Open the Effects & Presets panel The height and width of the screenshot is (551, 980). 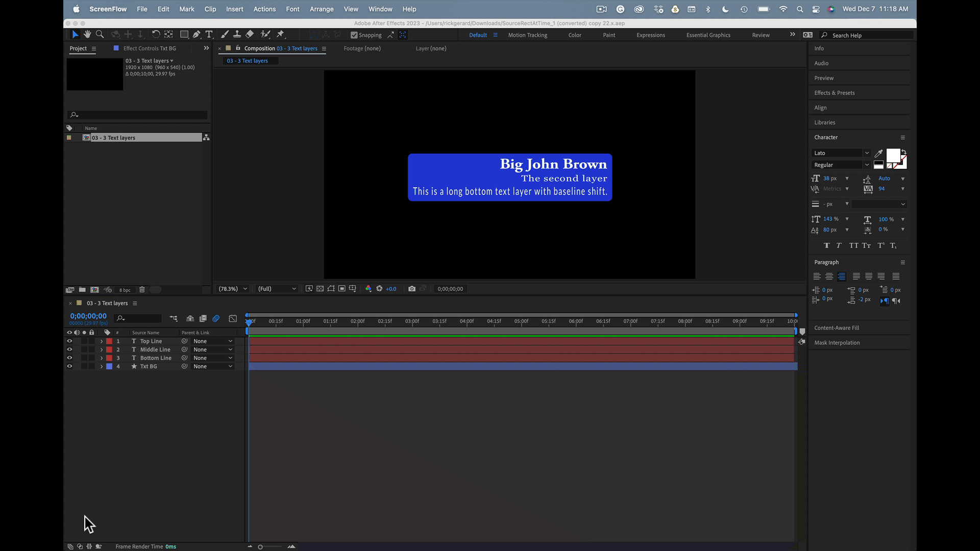tap(834, 93)
